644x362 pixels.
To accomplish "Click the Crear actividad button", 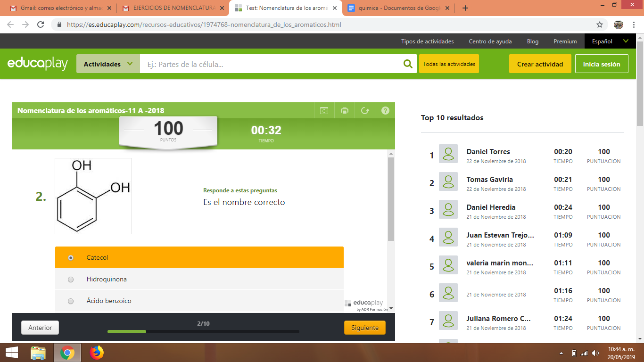I will [540, 64].
